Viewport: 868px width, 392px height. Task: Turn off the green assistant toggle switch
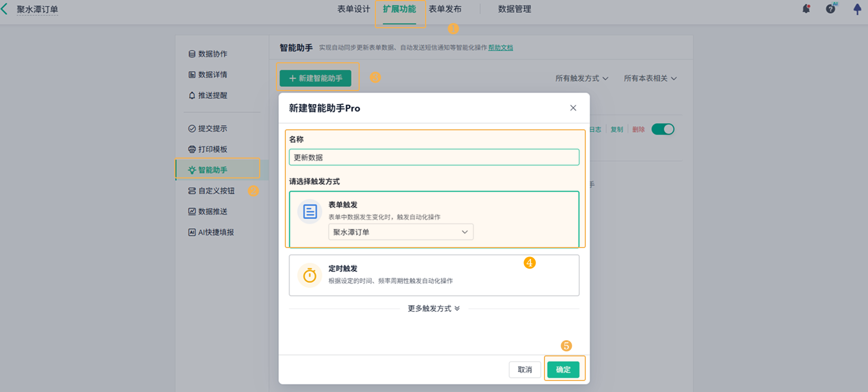[x=663, y=129]
